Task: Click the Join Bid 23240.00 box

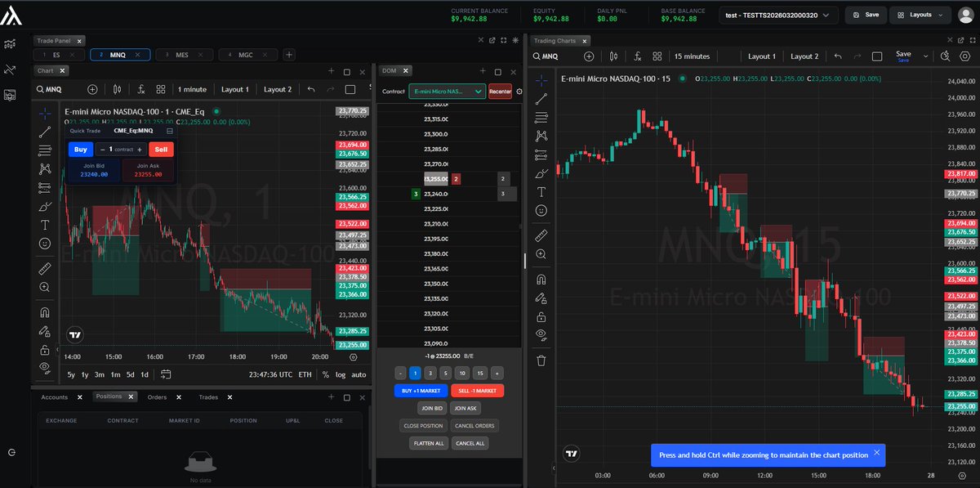Action: [x=95, y=169]
